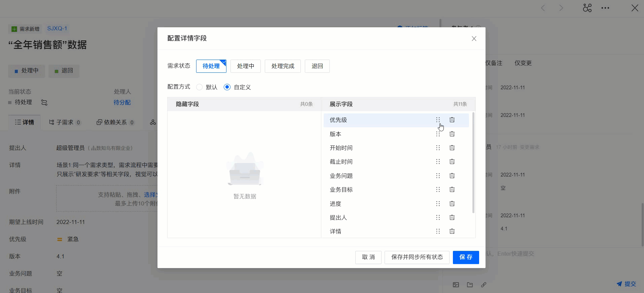Remove the 详情 field from display list

pos(452,231)
